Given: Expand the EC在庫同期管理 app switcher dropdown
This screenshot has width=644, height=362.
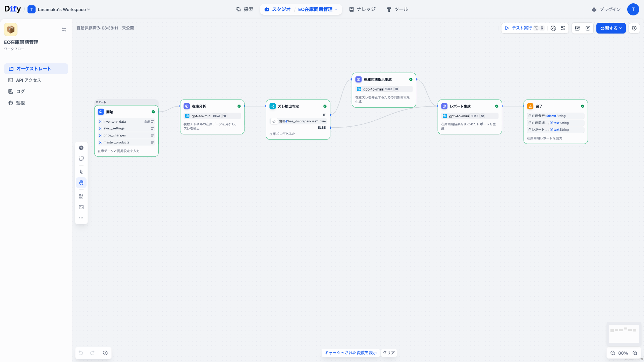Looking at the screenshot, I should 336,9.
